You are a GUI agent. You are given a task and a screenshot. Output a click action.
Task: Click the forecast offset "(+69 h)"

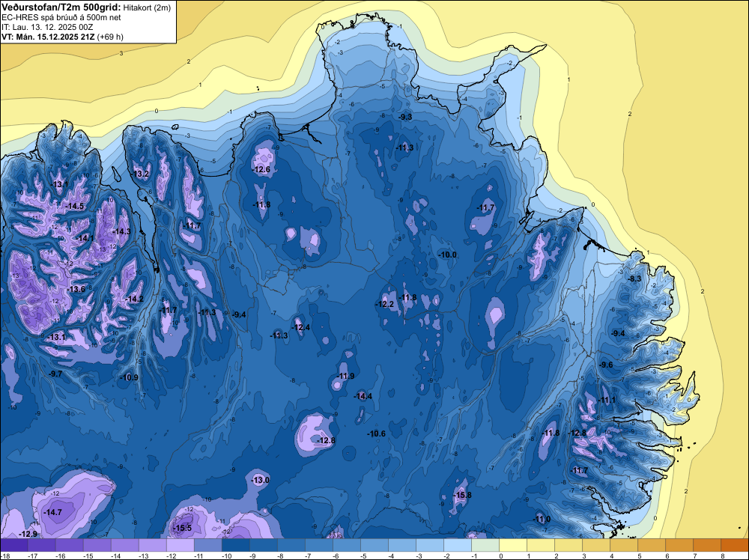[x=110, y=37]
